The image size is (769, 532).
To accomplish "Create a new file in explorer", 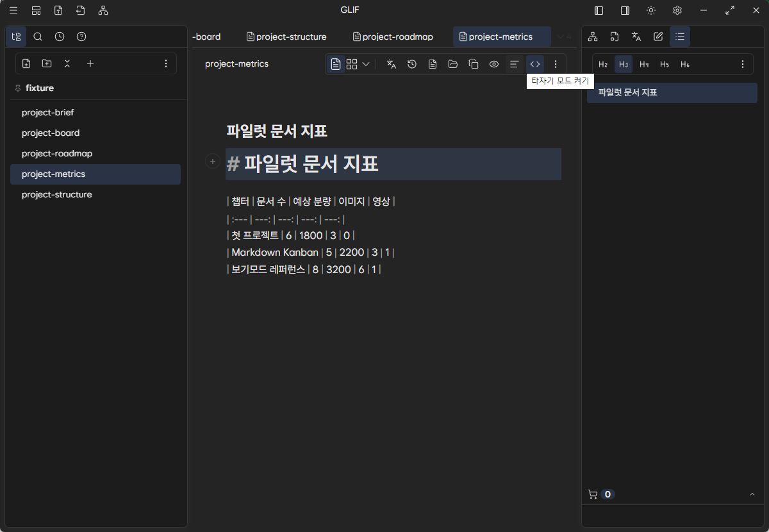I will 26,63.
